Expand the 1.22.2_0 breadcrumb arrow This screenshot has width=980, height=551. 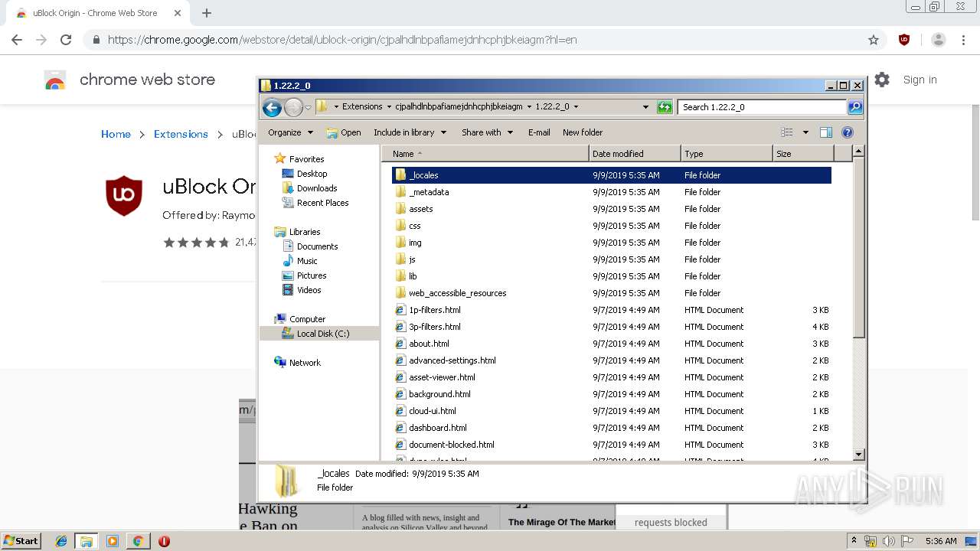pos(576,107)
